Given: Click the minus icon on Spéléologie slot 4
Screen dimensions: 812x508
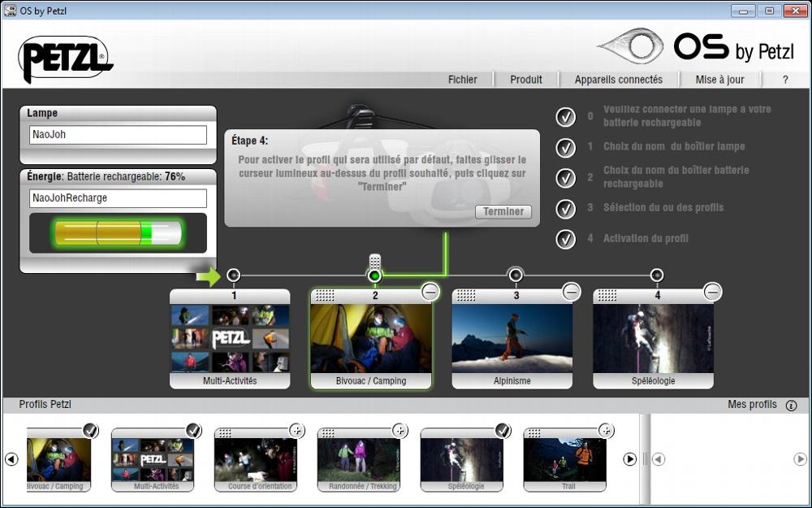Looking at the screenshot, I should [x=712, y=292].
